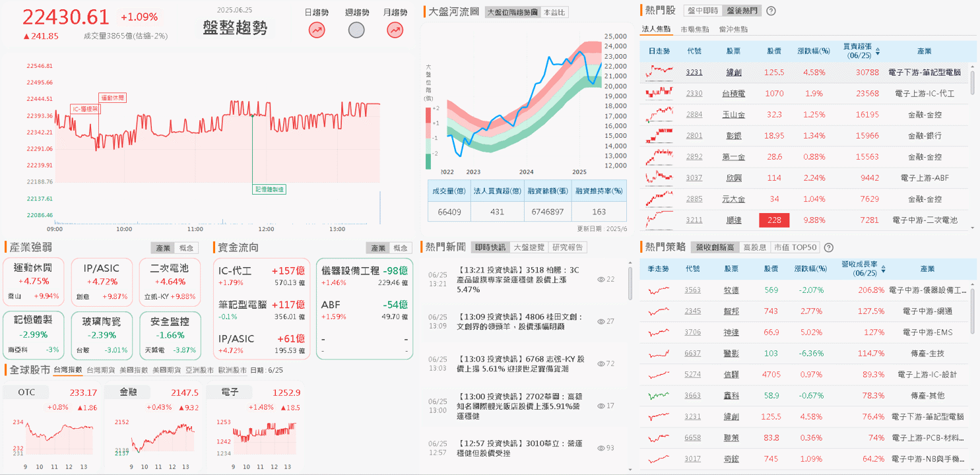Open stock code 3231 in 熱門股 table
Viewport: 980px width, 475px height.
coord(694,73)
